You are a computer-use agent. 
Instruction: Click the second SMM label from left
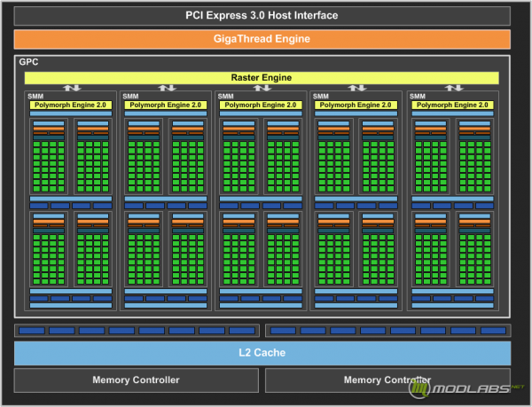click(x=130, y=97)
